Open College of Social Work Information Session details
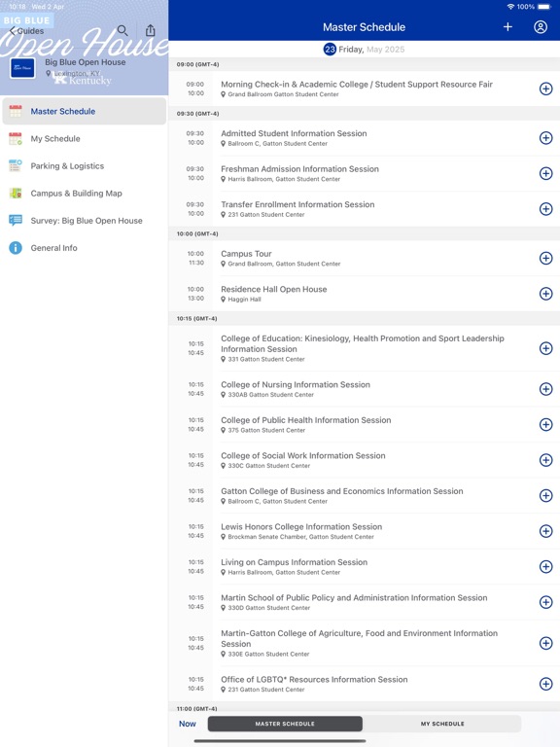This screenshot has height=747, width=560. [365, 460]
